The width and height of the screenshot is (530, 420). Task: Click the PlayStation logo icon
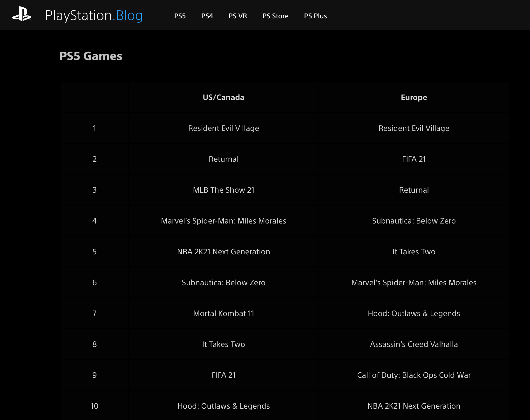[22, 14]
